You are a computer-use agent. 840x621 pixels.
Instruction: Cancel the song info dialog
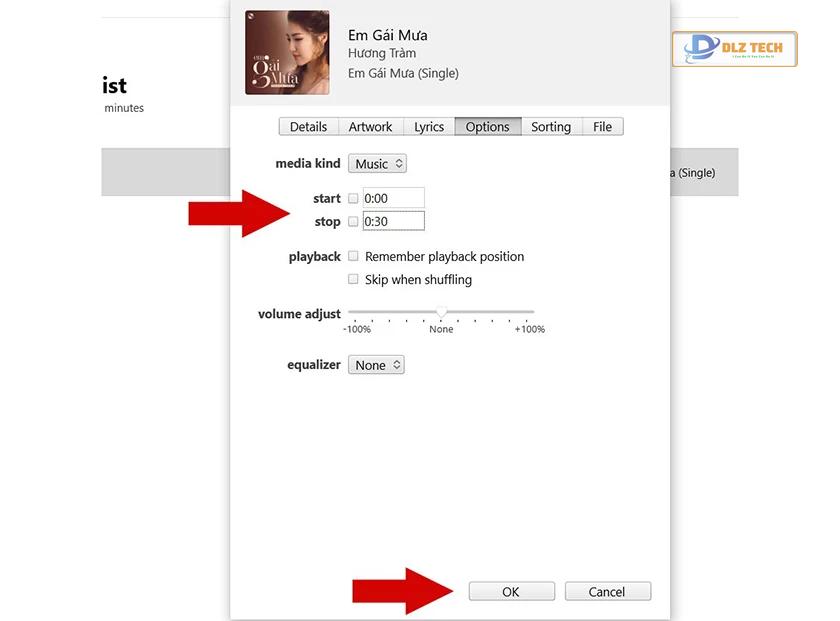[x=608, y=592]
